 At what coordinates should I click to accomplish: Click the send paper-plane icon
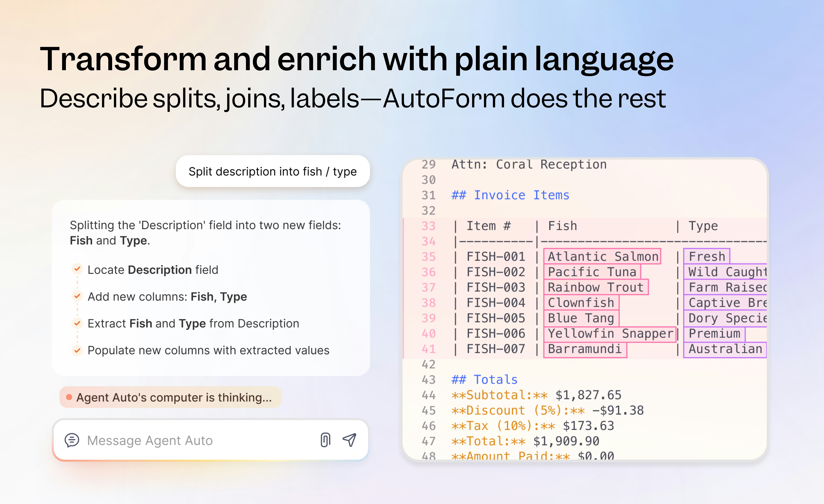(x=349, y=440)
